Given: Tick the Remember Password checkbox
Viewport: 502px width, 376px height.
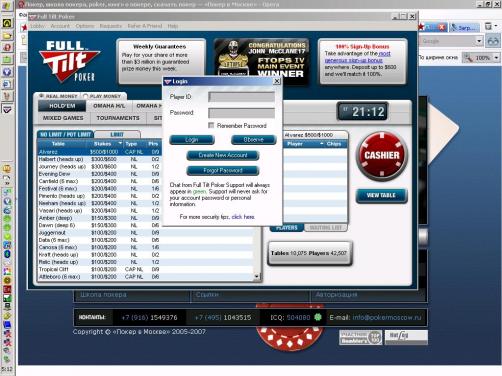Looking at the screenshot, I should (211, 125).
